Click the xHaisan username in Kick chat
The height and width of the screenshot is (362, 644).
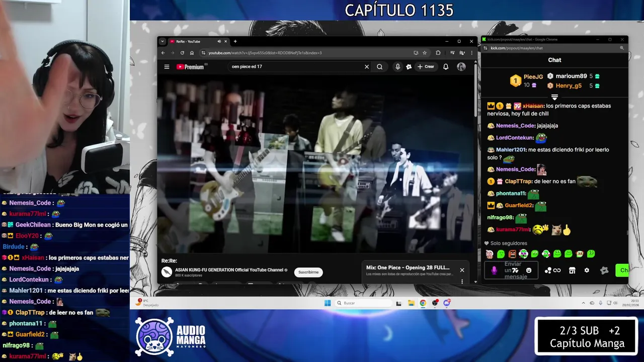point(533,106)
